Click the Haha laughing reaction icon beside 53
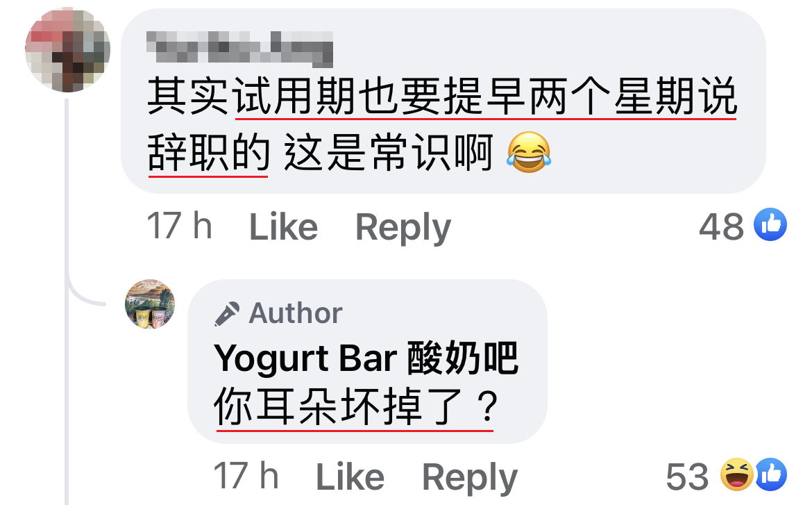812x505 pixels. pos(737,474)
